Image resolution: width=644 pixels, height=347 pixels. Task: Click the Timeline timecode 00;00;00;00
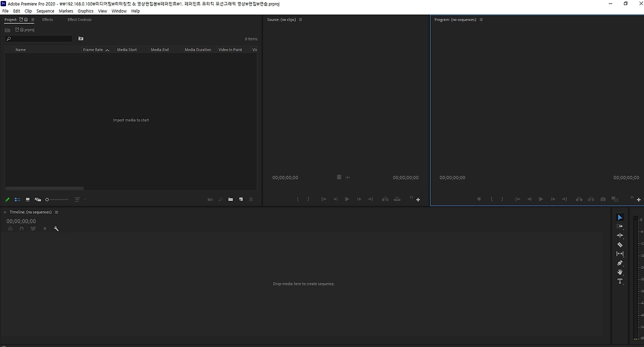pos(21,221)
